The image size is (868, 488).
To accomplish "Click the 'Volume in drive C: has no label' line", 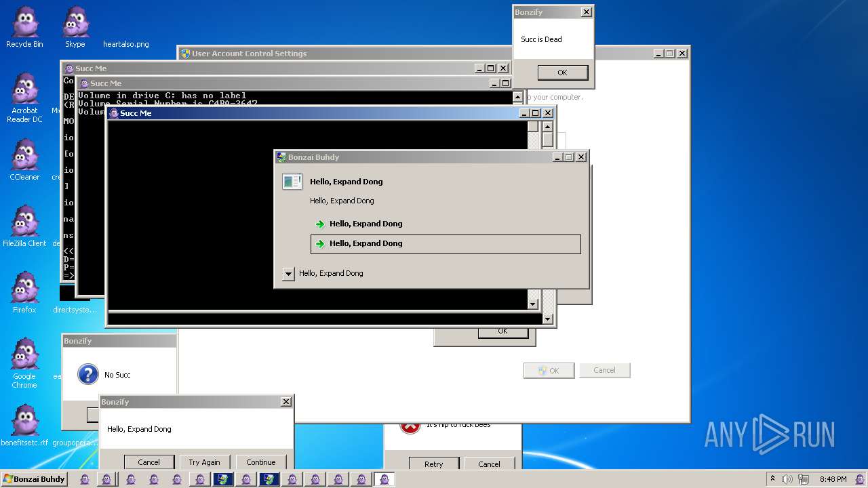I will coord(162,96).
